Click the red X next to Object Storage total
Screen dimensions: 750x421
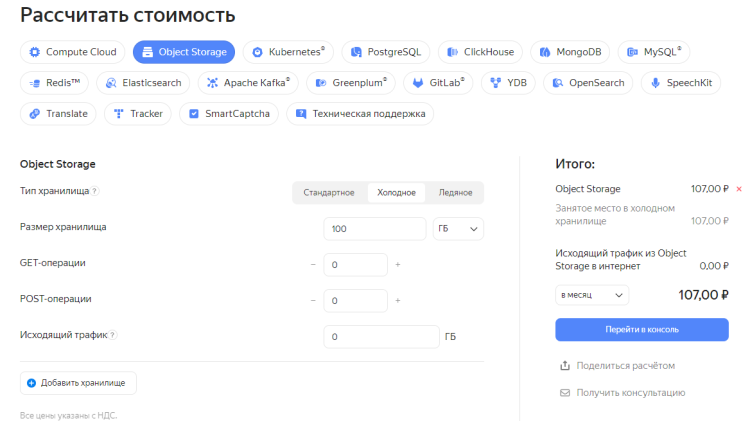tap(739, 189)
